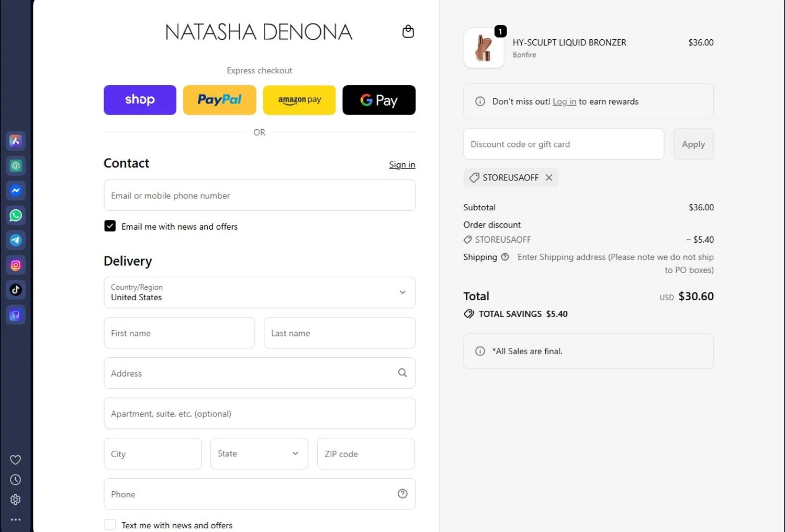This screenshot has width=785, height=532.
Task: Open sidebar settings gear icon
Action: [16, 500]
